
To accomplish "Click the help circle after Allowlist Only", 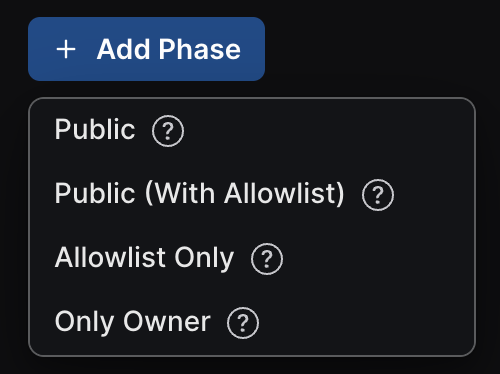I will tap(267, 259).
